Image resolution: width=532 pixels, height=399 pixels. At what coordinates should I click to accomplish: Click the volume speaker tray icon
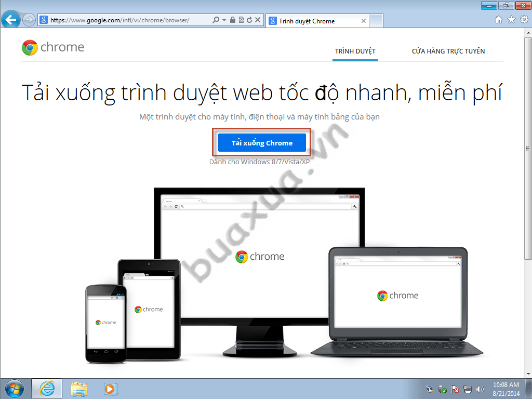click(x=480, y=389)
